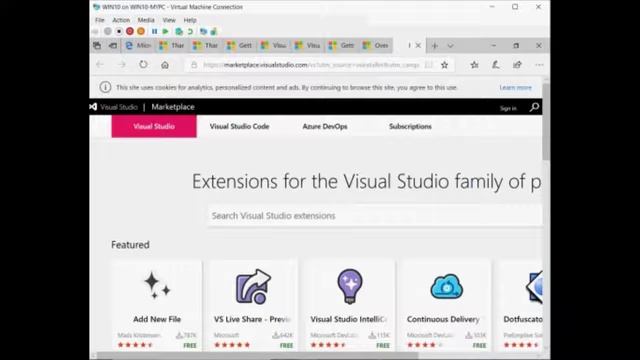The width and height of the screenshot is (640, 360).
Task: Click the vertical page scrollbar thumb
Action: [546, 122]
